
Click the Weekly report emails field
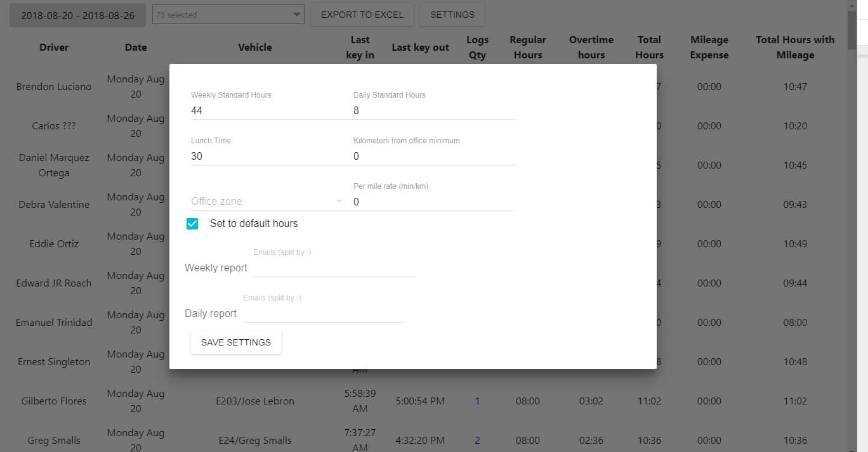334,268
